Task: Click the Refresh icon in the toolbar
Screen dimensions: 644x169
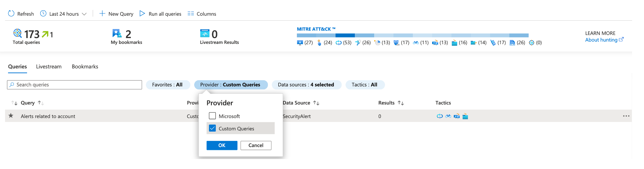Action: 11,14
